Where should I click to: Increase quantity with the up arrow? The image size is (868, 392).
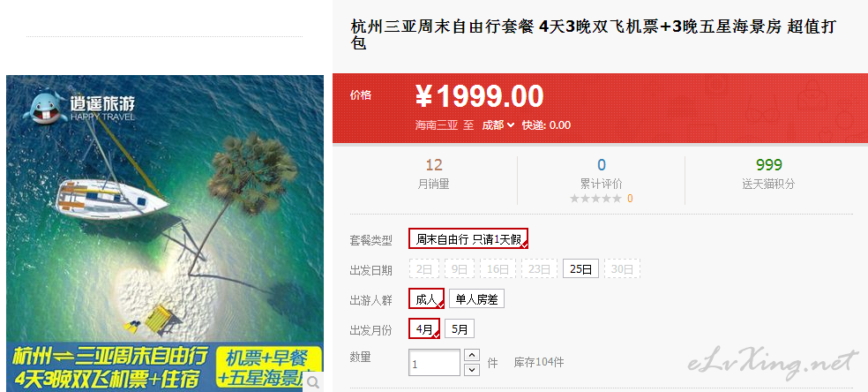(x=472, y=355)
